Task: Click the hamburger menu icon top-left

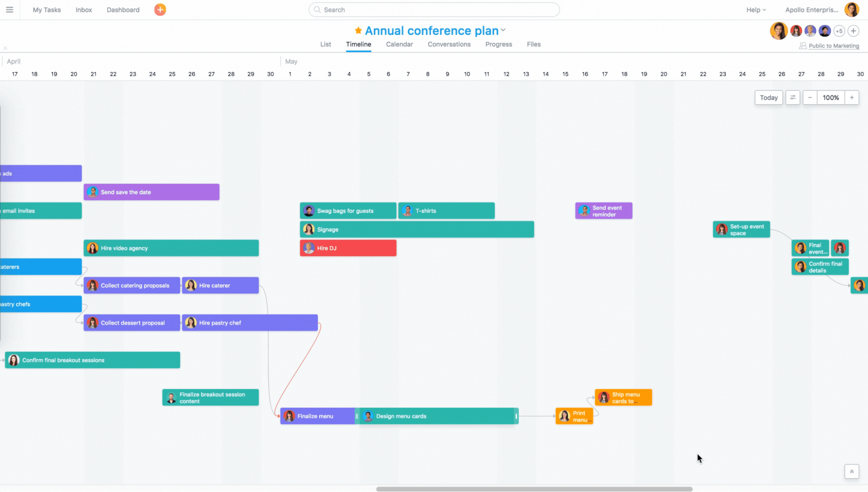Action: click(10, 9)
